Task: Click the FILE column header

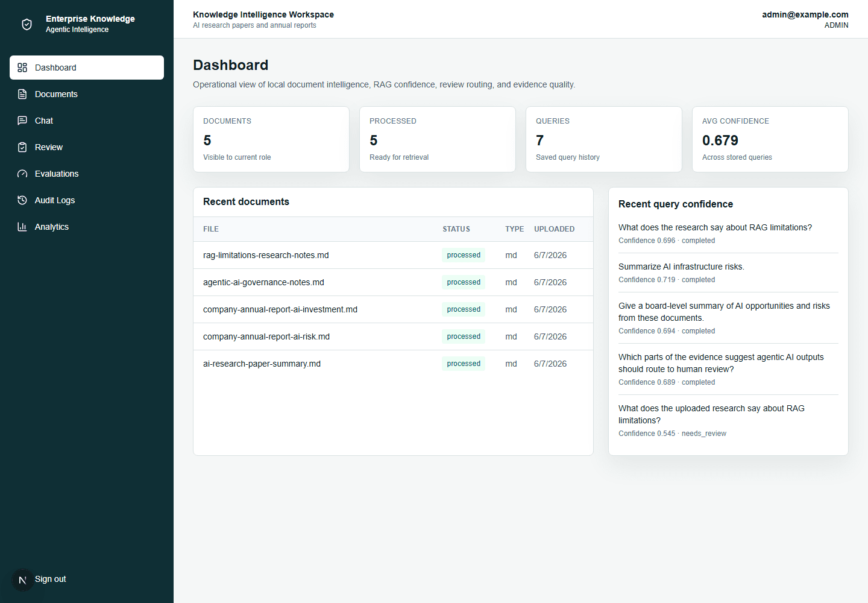Action: (211, 229)
